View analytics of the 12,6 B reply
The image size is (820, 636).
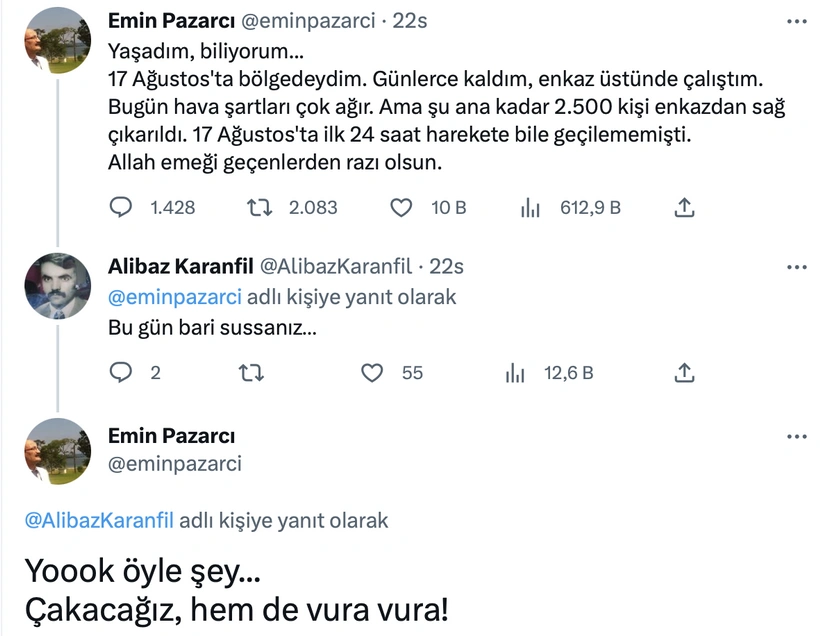tap(516, 373)
